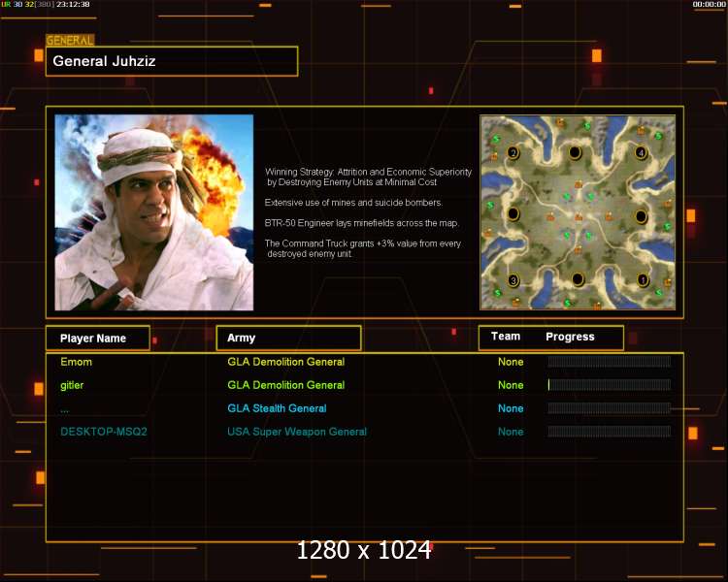
Task: Click the Army column header
Action: tap(289, 338)
